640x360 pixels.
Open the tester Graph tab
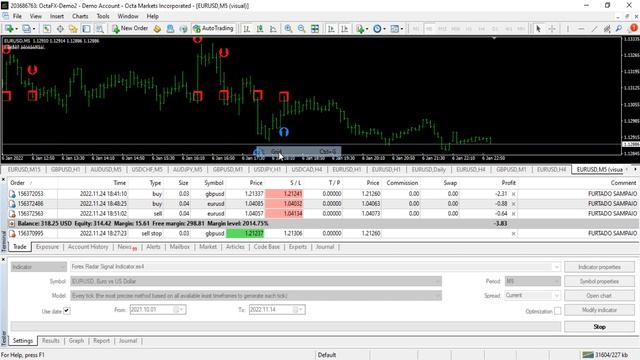[76, 341]
